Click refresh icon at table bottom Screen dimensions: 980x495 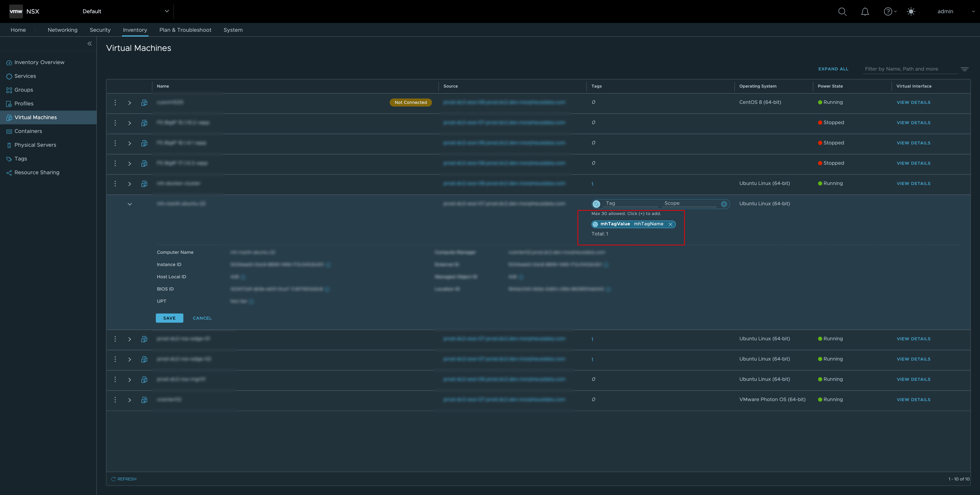[113, 479]
